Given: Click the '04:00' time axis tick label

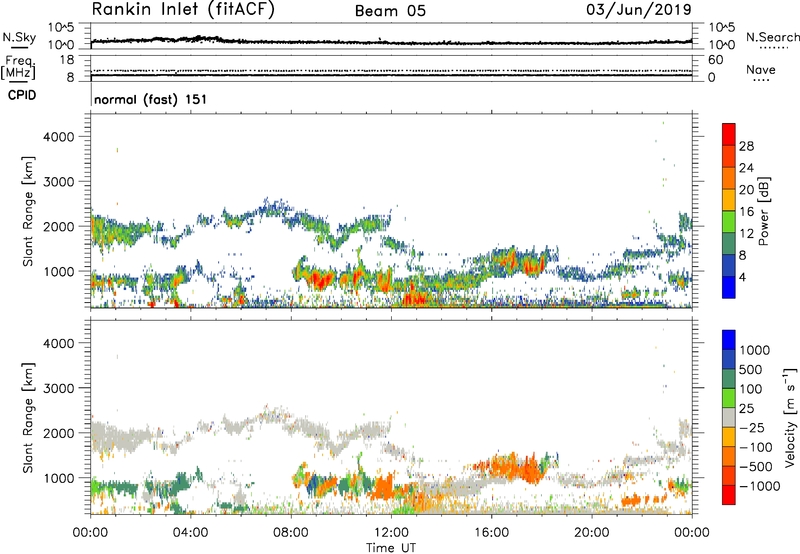Looking at the screenshot, I should [190, 533].
